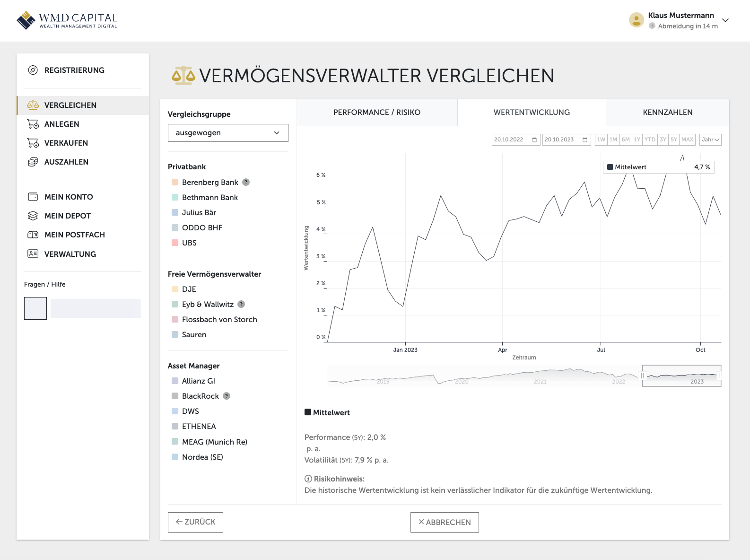Image resolution: width=750 pixels, height=560 pixels.
Task: Click the info icon at Risikohinweis
Action: [x=308, y=479]
